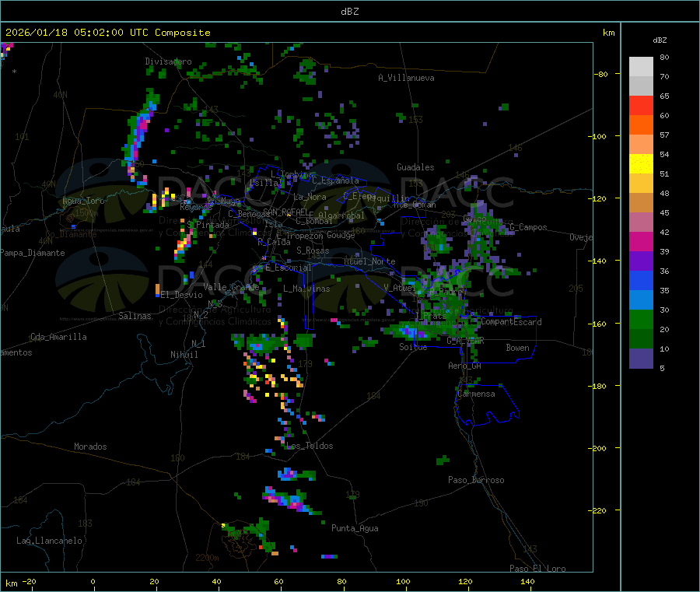Click the Agua_Toro map label
Screen dimensions: 700x592
pos(83,201)
